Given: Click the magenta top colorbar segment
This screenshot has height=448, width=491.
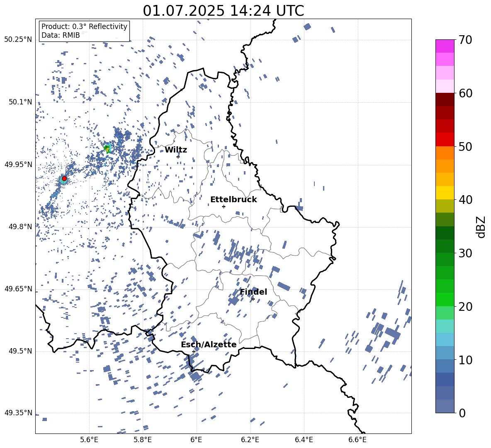Looking at the screenshot, I should [x=445, y=46].
